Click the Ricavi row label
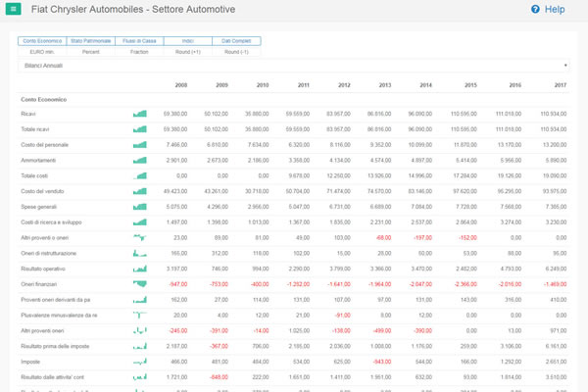Screen dimensions: 588x392 pyautogui.click(x=28, y=114)
